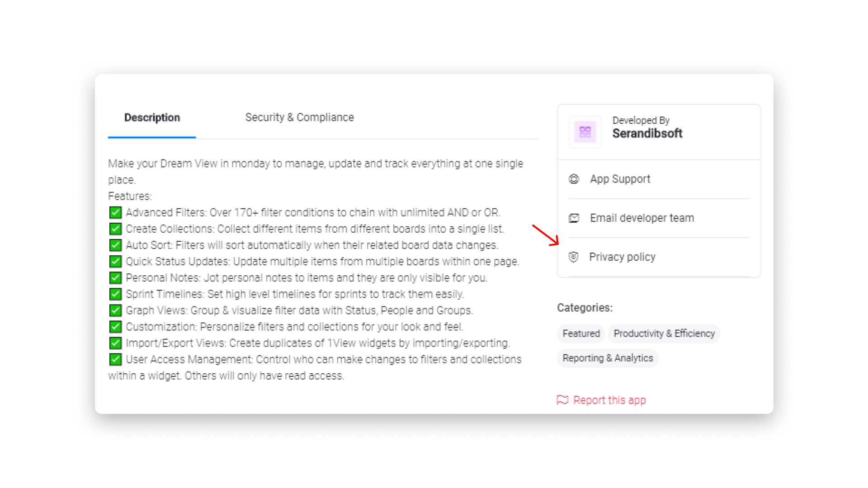Select the Reporting & Analytics category tag
Image resolution: width=868 pixels, height=488 pixels.
(x=608, y=358)
